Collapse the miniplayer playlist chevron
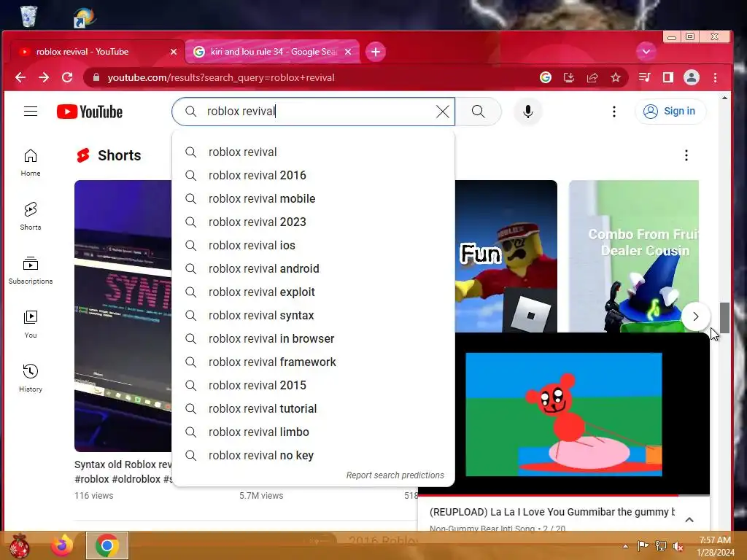Viewport: 747px width, 560px height. coord(689,519)
